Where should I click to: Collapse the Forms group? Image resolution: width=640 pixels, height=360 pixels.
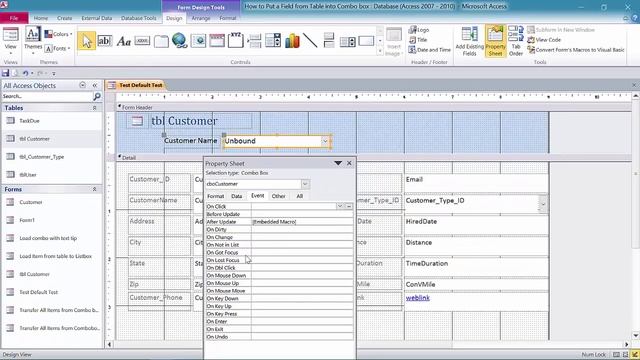point(94,189)
